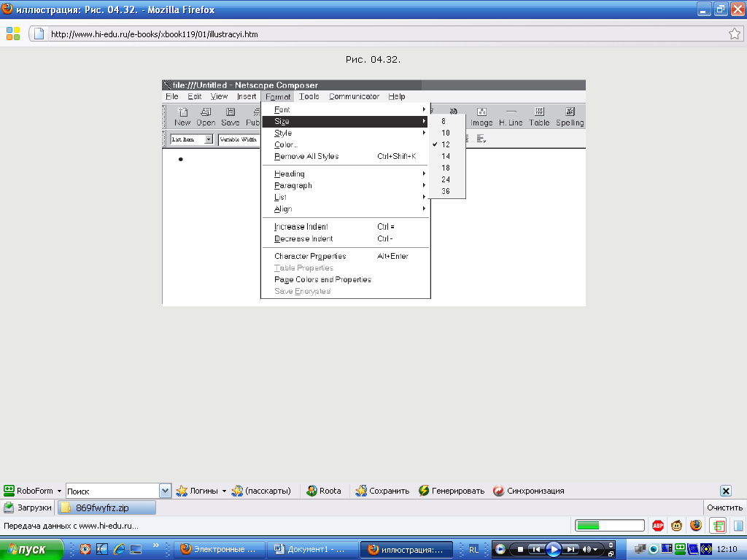The width and height of the screenshot is (747, 560).
Task: Click the Firefox globe status bar icon
Action: click(x=696, y=525)
